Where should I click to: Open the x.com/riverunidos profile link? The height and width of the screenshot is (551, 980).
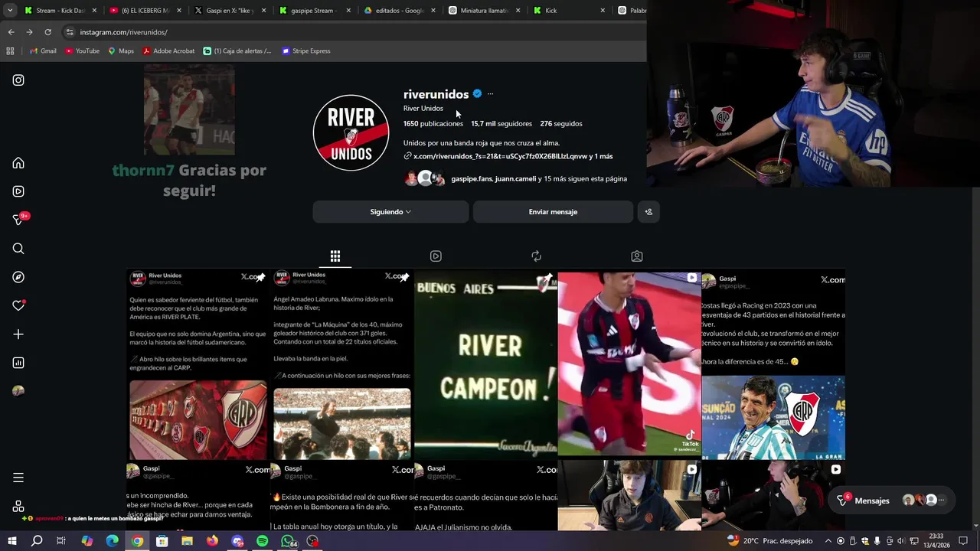click(x=508, y=156)
